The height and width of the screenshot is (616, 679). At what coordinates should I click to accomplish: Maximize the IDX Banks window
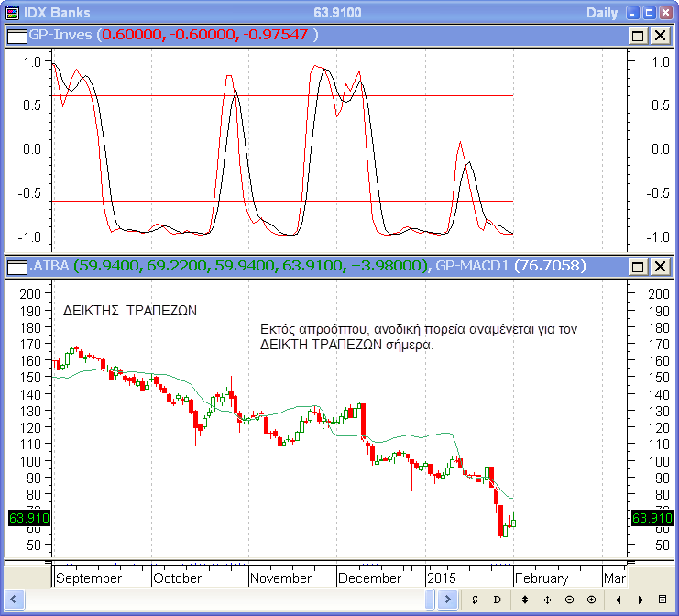tap(649, 13)
